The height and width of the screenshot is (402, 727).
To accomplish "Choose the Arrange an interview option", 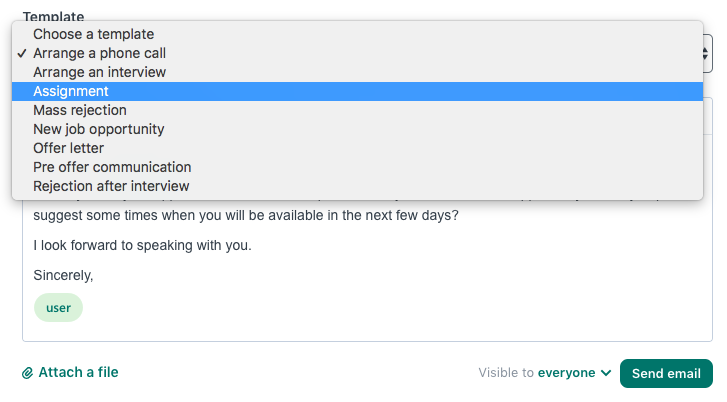I will tap(357, 72).
